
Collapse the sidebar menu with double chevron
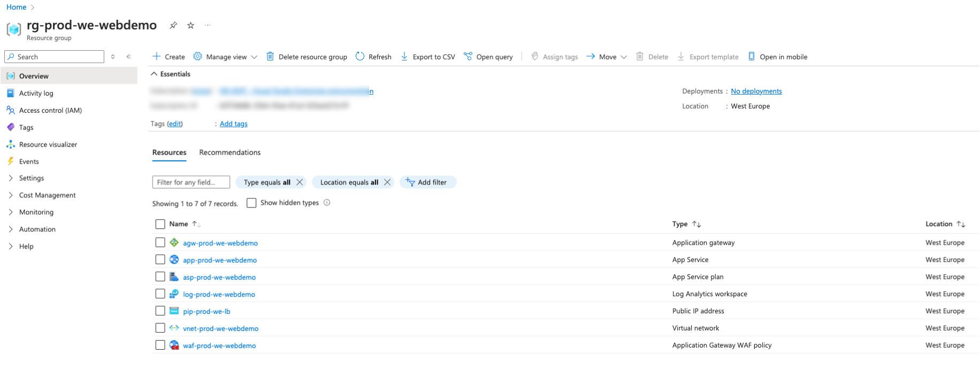point(128,57)
